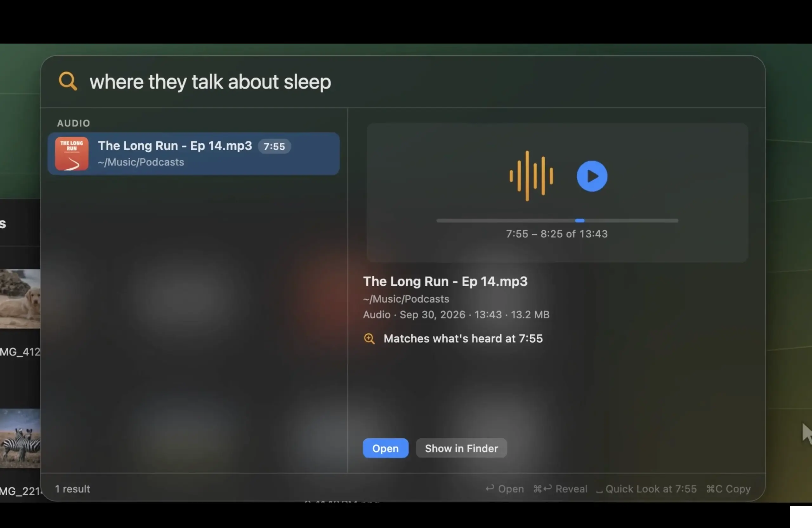Click the 7:55 timestamp badge in result
Screen dimensions: 812x528
[274, 146]
